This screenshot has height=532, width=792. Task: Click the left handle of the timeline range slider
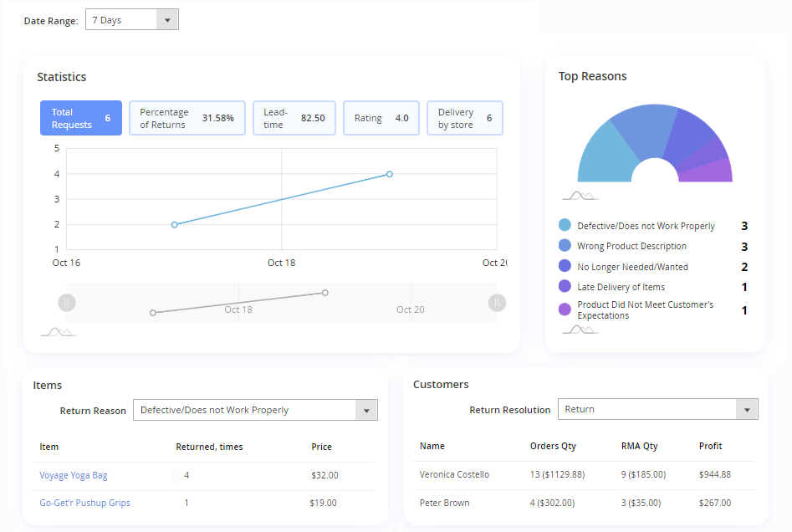click(x=67, y=302)
